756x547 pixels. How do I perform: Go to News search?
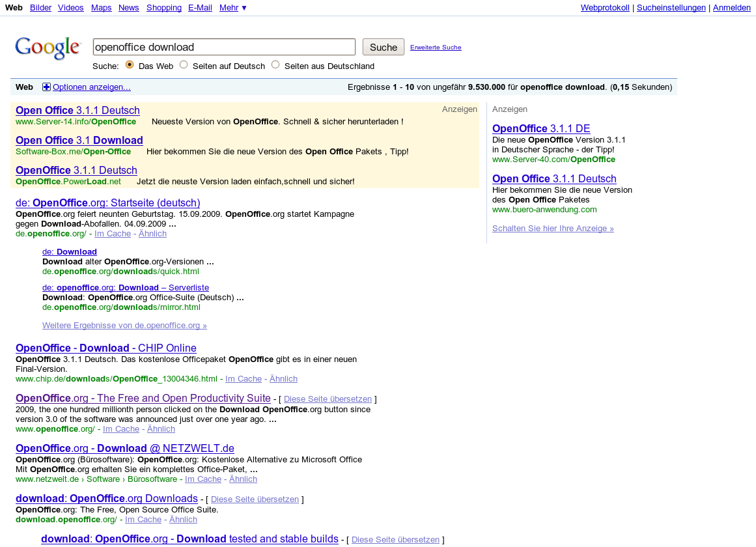pyautogui.click(x=129, y=8)
